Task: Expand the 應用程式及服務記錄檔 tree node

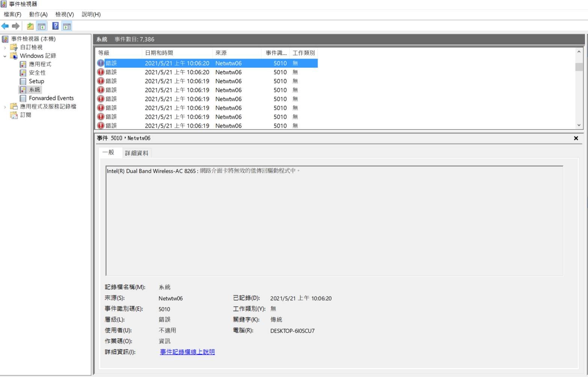Action: pos(5,107)
